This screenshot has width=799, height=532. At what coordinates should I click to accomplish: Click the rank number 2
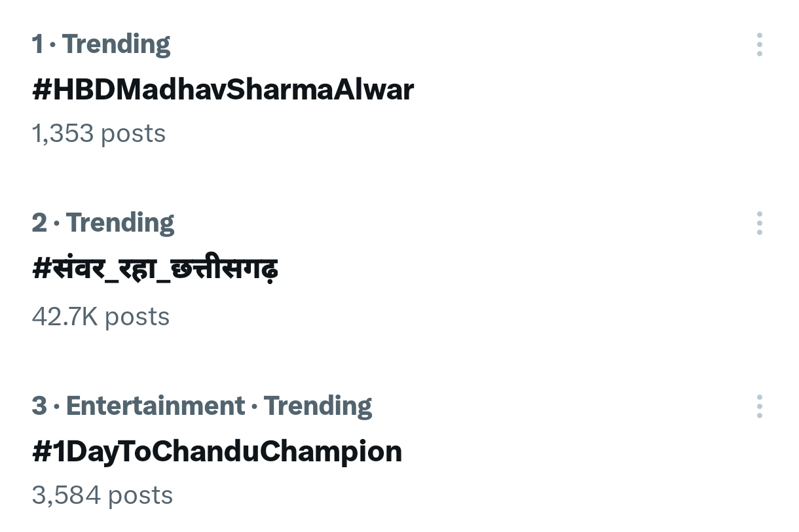[39, 222]
